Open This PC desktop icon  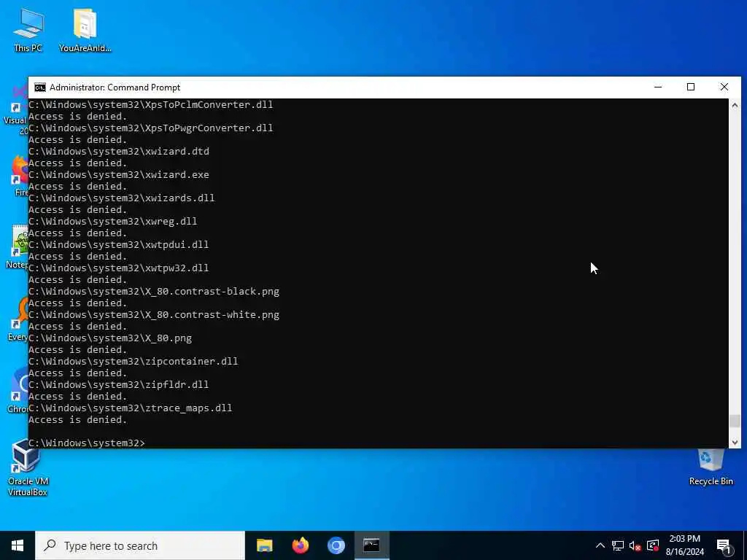click(x=28, y=29)
